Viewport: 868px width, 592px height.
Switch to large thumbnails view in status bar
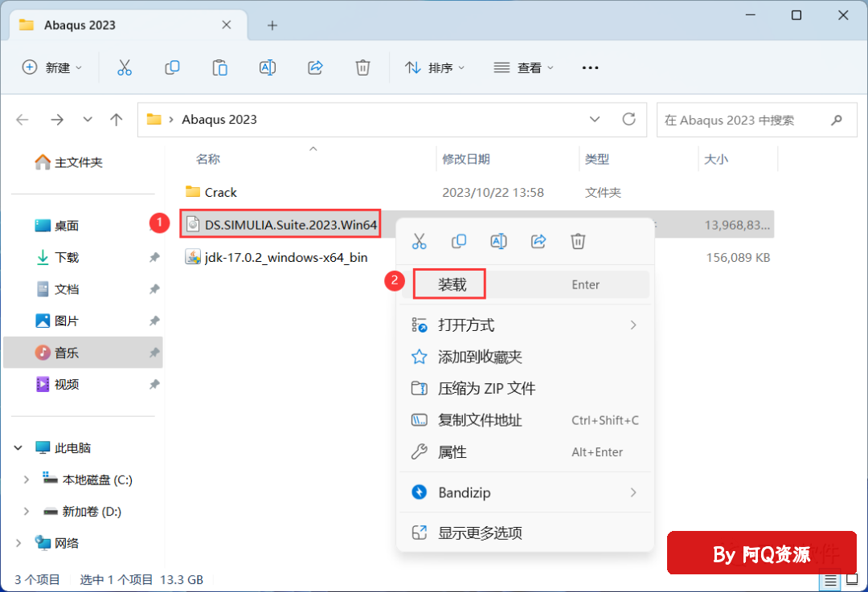850,579
